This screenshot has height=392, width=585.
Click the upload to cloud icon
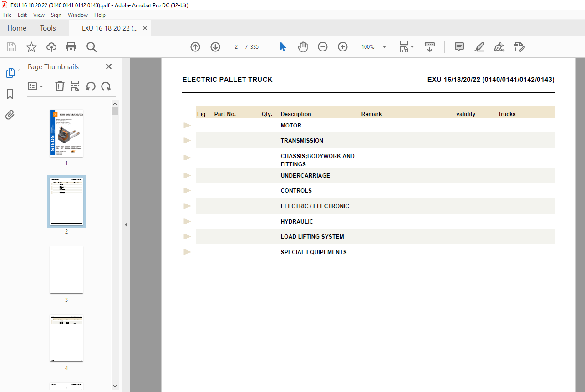click(x=51, y=47)
